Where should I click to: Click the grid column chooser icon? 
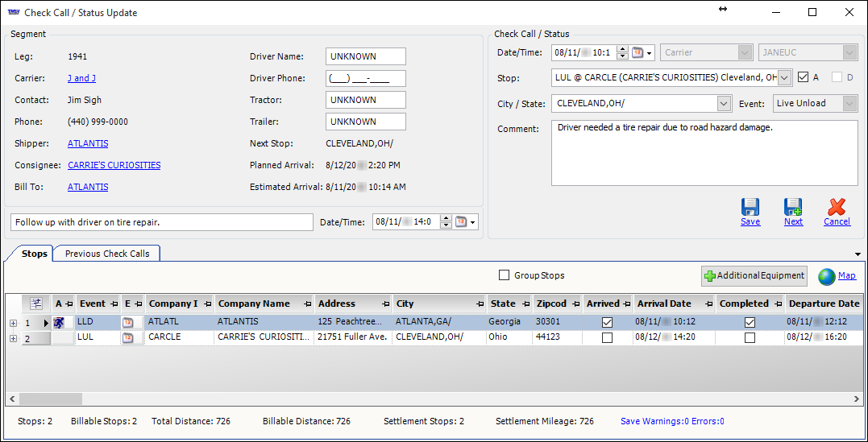pos(36,304)
